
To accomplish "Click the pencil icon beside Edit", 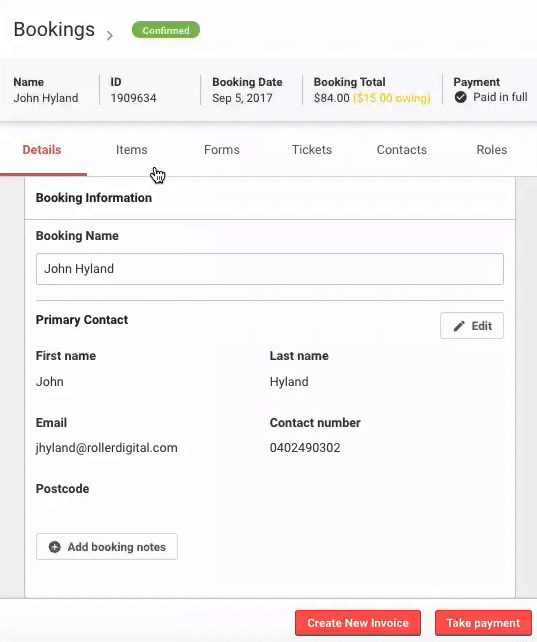I will [459, 326].
